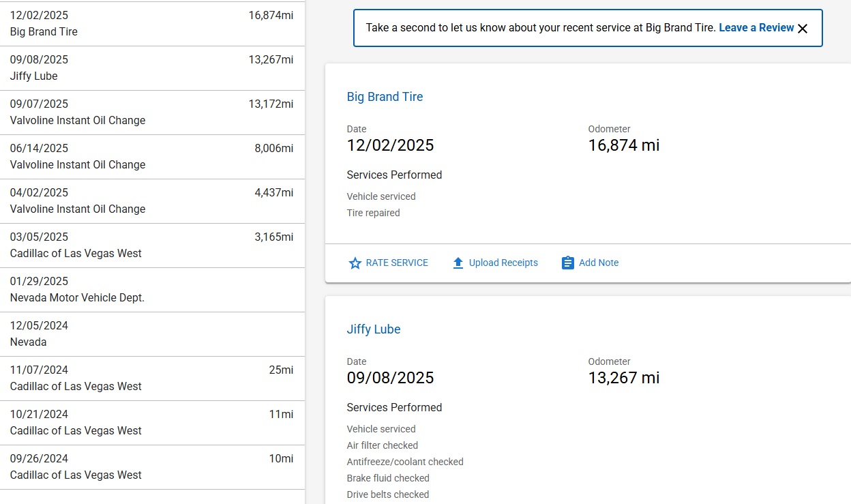
Task: Click the Add Note text button
Action: point(598,263)
